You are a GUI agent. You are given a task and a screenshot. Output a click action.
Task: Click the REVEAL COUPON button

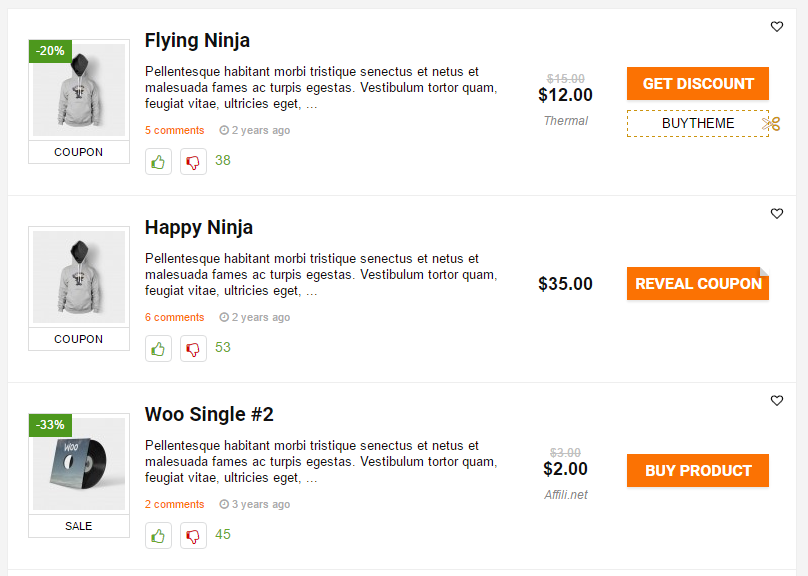698,284
